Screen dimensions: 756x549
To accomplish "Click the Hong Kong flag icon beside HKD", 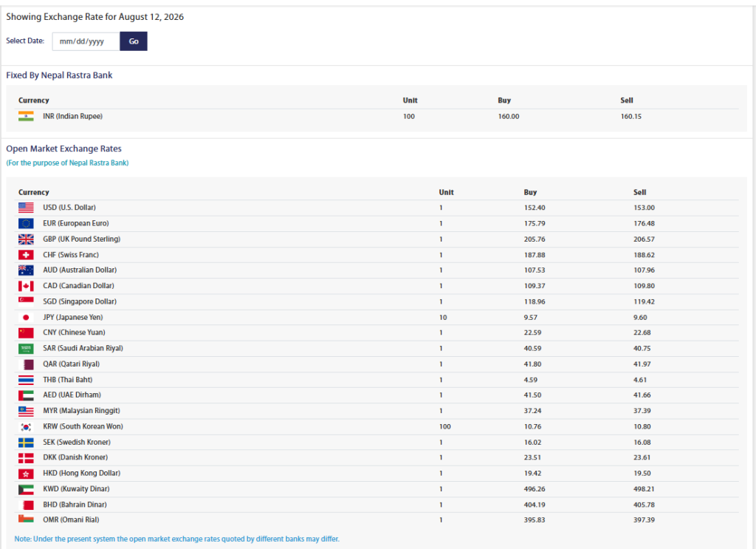I will [x=26, y=474].
